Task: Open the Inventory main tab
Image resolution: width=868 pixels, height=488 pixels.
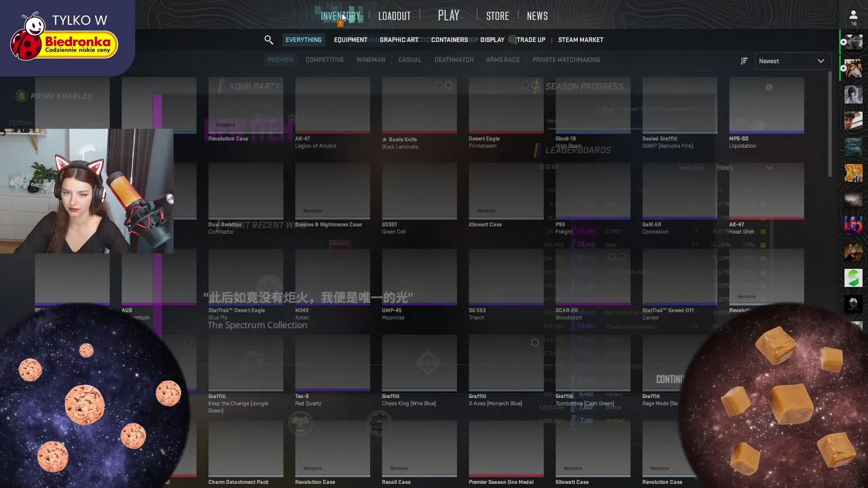Action: (340, 16)
